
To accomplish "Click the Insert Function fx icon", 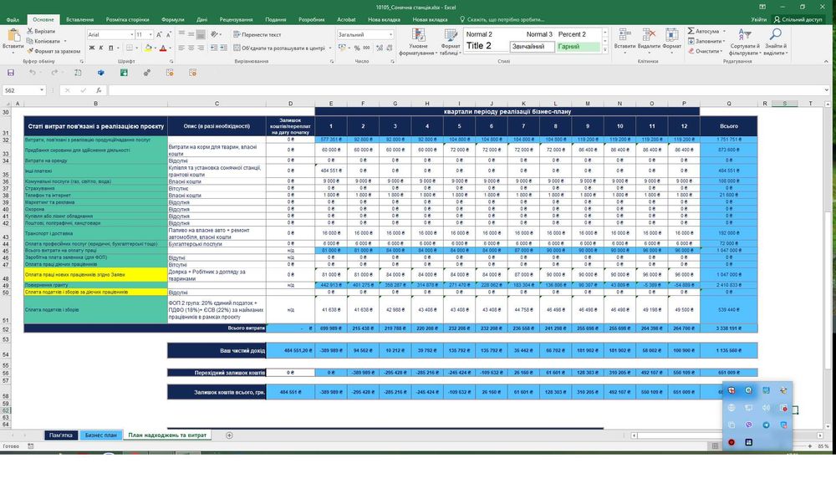I will [99, 90].
